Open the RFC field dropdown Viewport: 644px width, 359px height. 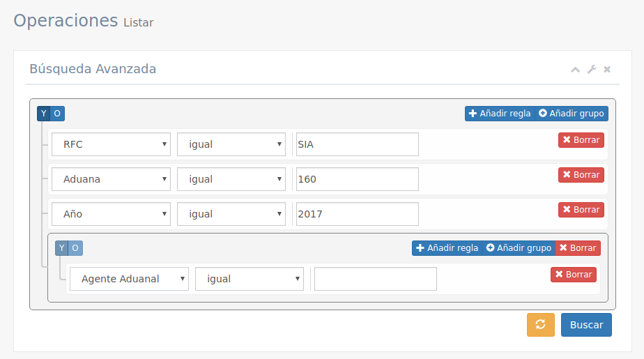112,145
